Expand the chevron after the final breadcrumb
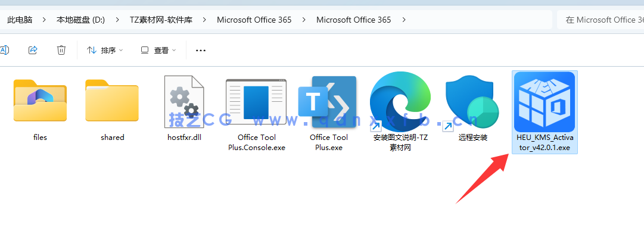The width and height of the screenshot is (644, 240). click(x=404, y=20)
